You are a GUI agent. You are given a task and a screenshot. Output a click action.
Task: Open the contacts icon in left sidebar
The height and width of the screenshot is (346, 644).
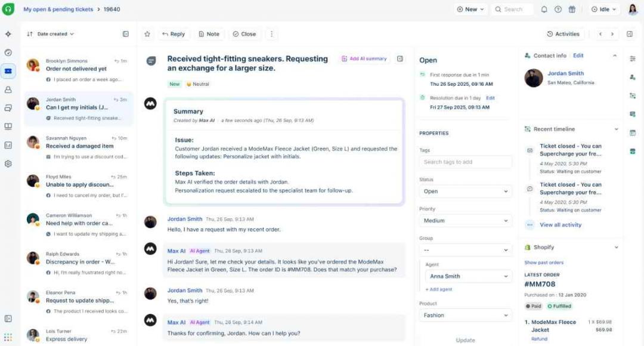[8, 89]
